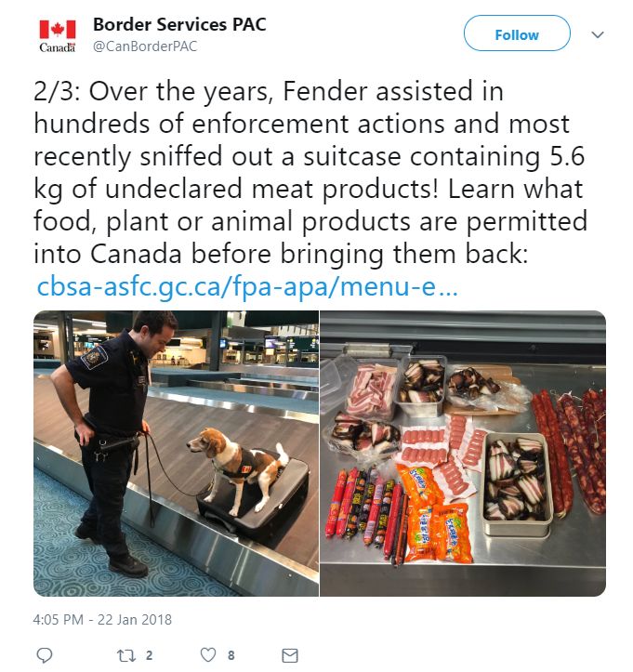Image resolution: width=633 pixels, height=672 pixels.
Task: Open the @CanBorderPAC handle
Action: [145, 46]
